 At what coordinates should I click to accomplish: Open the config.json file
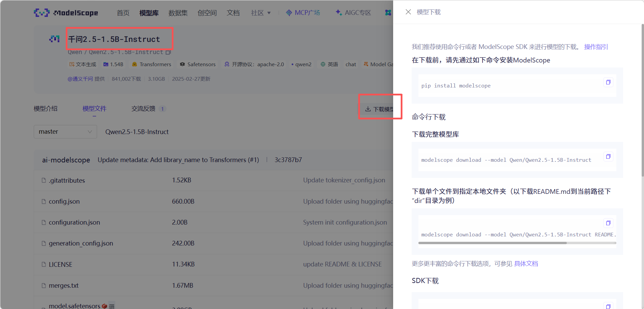click(x=64, y=202)
